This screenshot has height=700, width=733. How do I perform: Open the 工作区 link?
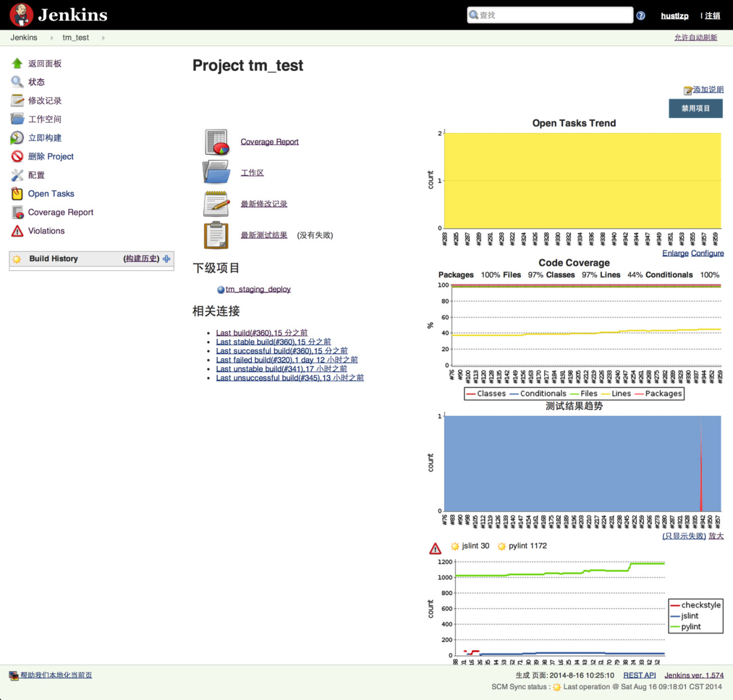coord(252,173)
